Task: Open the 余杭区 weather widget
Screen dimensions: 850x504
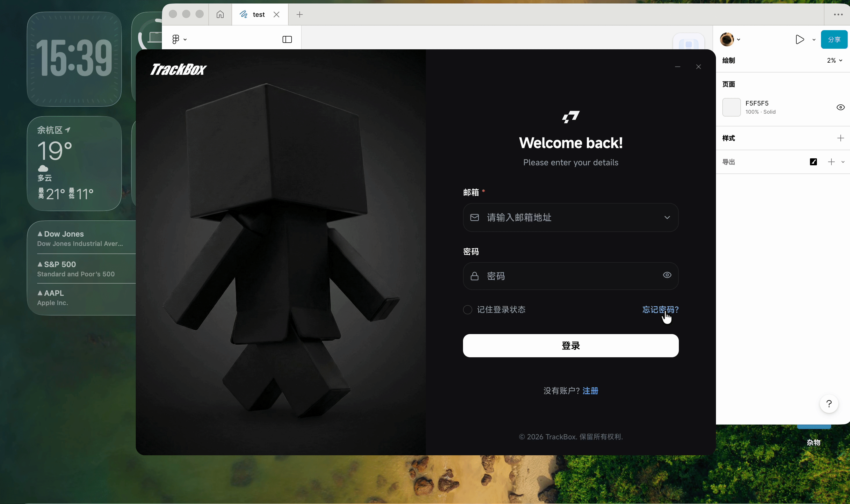Action: point(74,163)
